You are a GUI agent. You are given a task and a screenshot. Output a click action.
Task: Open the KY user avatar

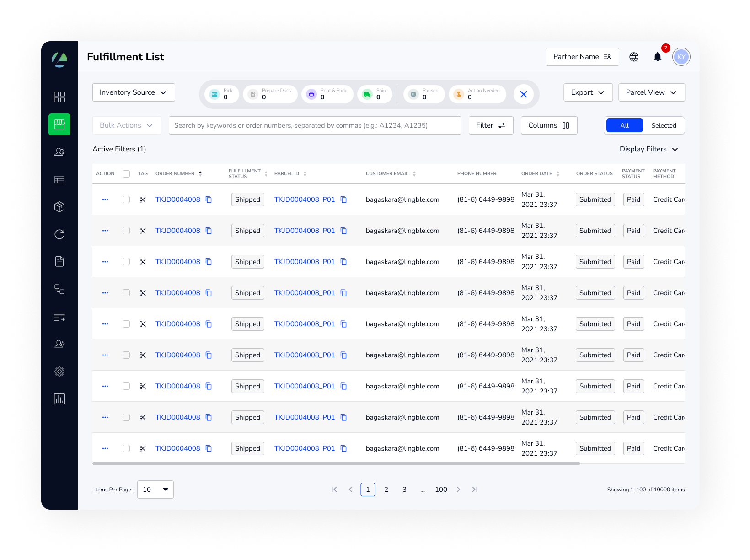(681, 57)
